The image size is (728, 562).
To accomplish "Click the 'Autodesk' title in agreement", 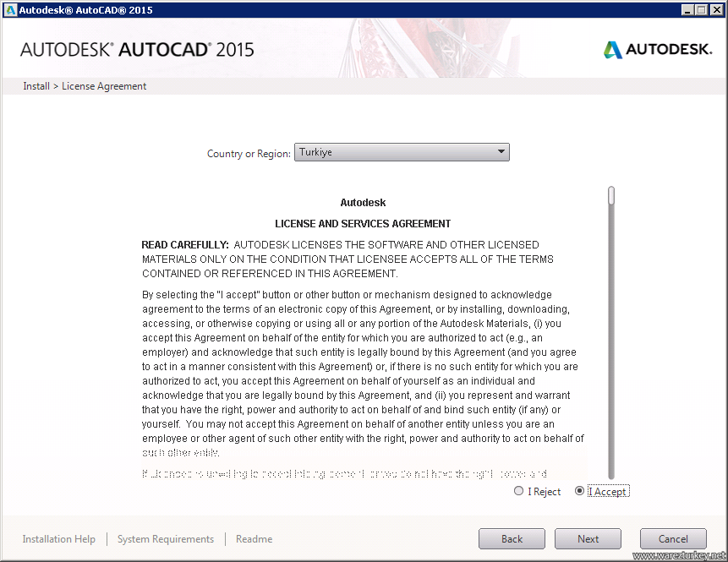I will point(363,202).
